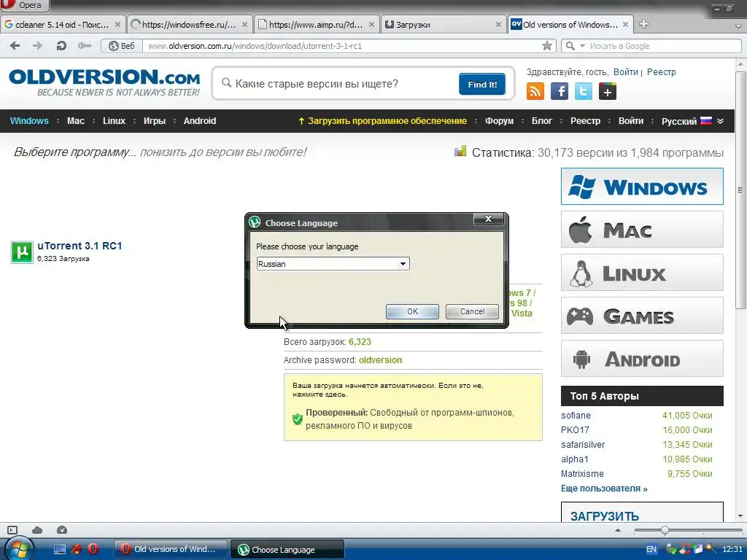The width and height of the screenshot is (747, 560).
Task: Open the Games platform banner
Action: coord(642,315)
